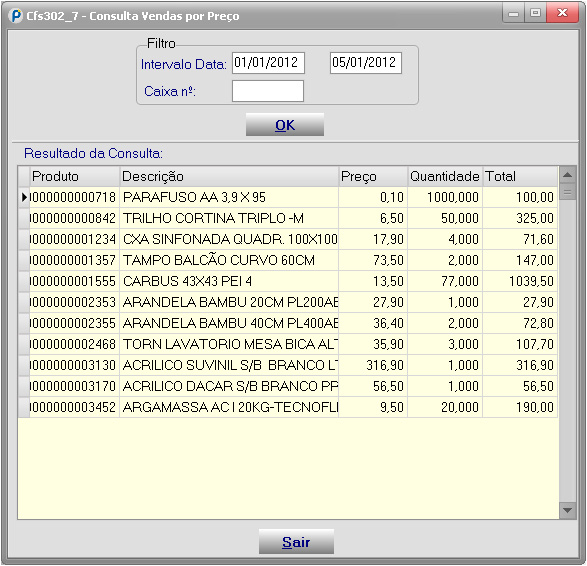Image resolution: width=587 pixels, height=566 pixels.
Task: Maximize the Consulta Vendas window
Action: pos(535,13)
